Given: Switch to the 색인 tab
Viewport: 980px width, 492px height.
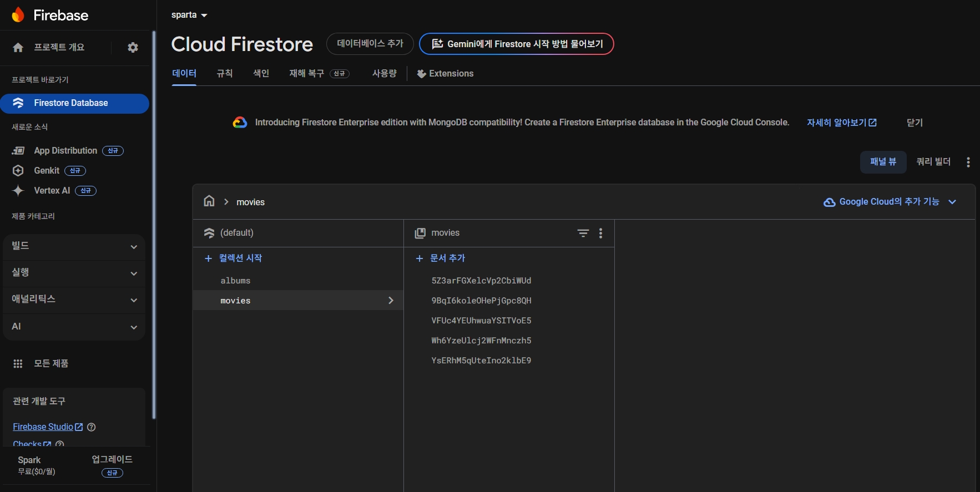Looking at the screenshot, I should pos(261,74).
